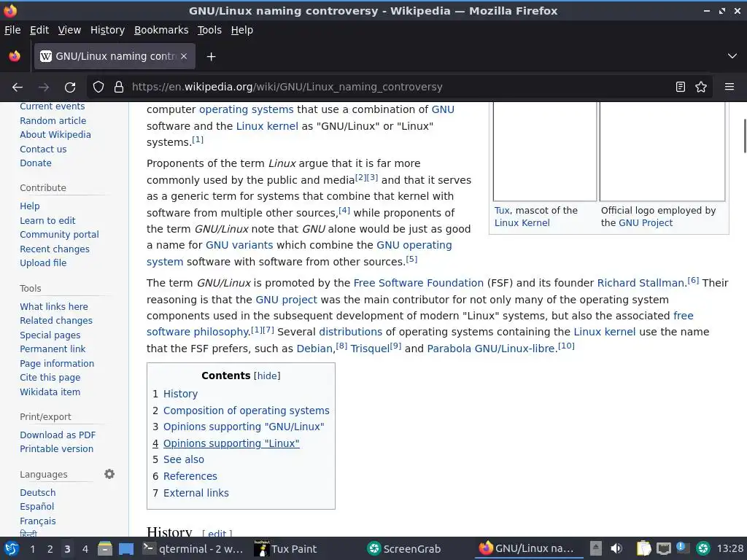The height and width of the screenshot is (560, 747).
Task: Open the Tools menu
Action: [x=209, y=30]
